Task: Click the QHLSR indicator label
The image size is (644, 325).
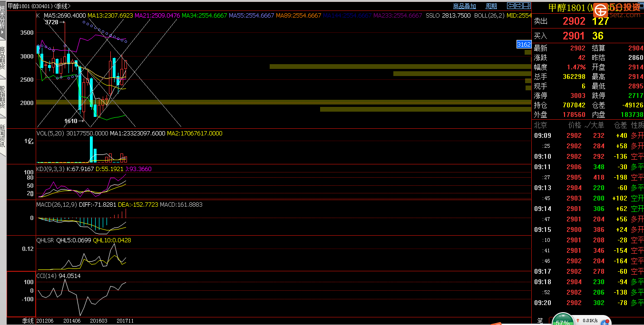Action: (x=46, y=240)
